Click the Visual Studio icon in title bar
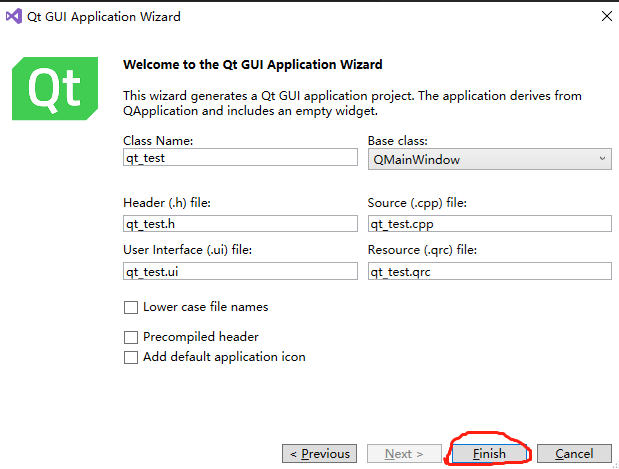The image size is (619, 469). click(x=14, y=17)
